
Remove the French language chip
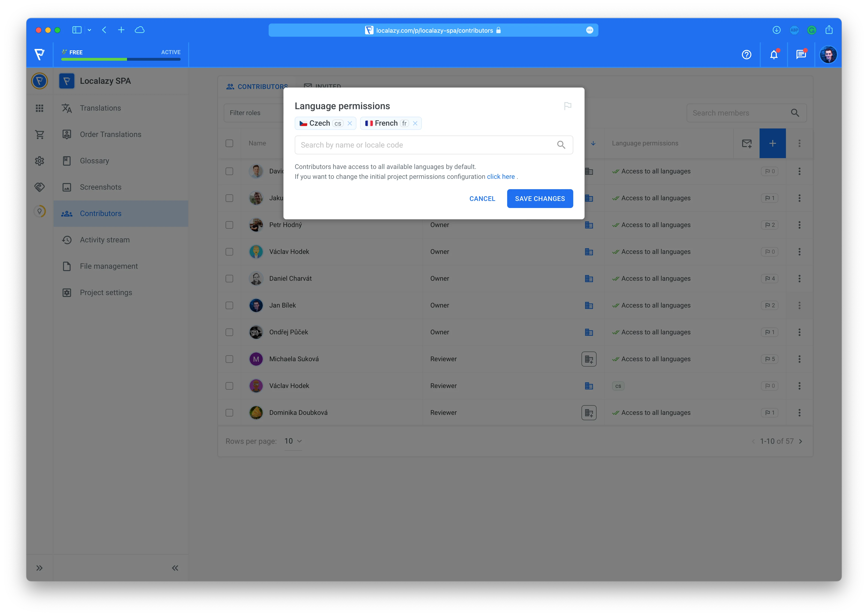click(x=415, y=123)
